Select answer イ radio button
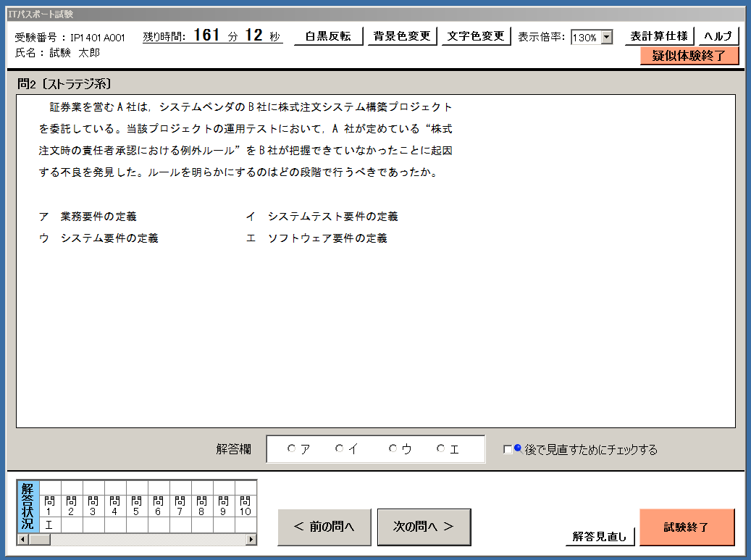 click(x=340, y=449)
